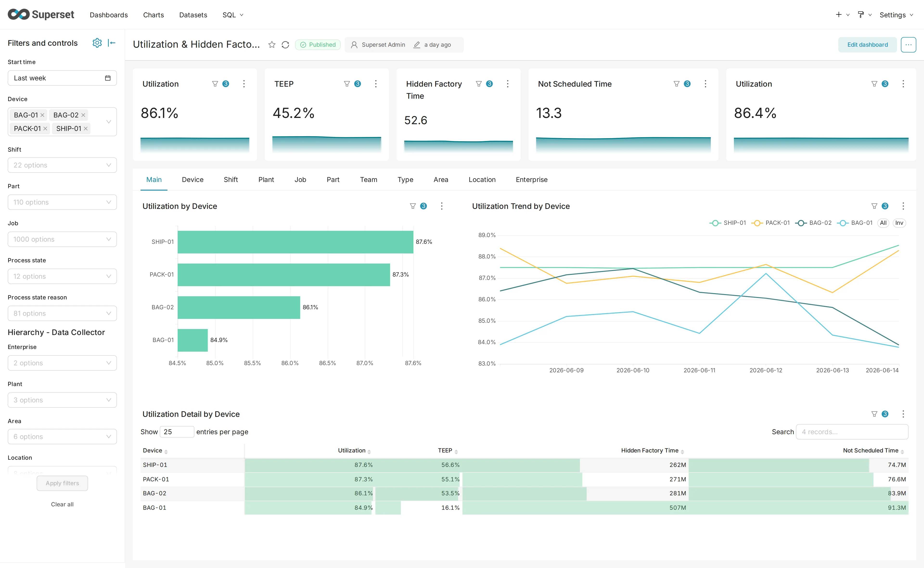
Task: Open the theme paint roller menu
Action: point(864,15)
